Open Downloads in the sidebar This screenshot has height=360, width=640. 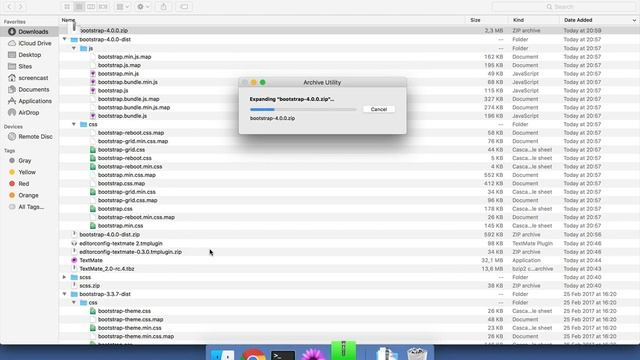[29, 31]
